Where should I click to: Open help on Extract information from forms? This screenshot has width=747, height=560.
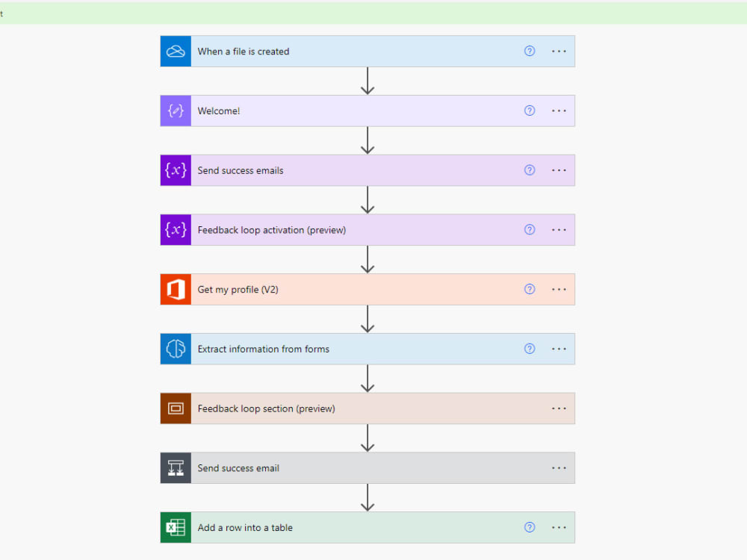pyautogui.click(x=530, y=349)
